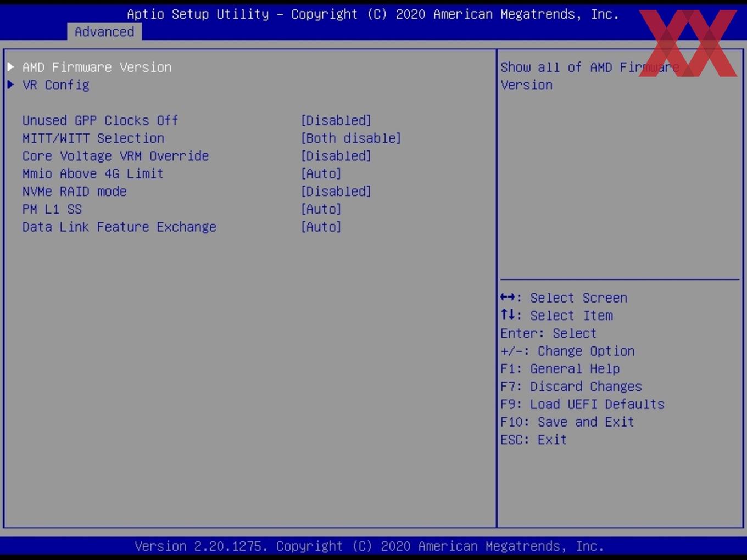747x560 pixels.
Task: Select Data Link Feature Exchange label
Action: pos(119,227)
